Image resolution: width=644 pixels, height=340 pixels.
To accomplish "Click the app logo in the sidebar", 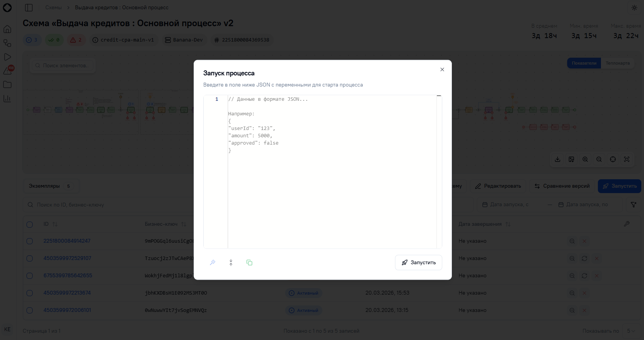I will [7, 7].
